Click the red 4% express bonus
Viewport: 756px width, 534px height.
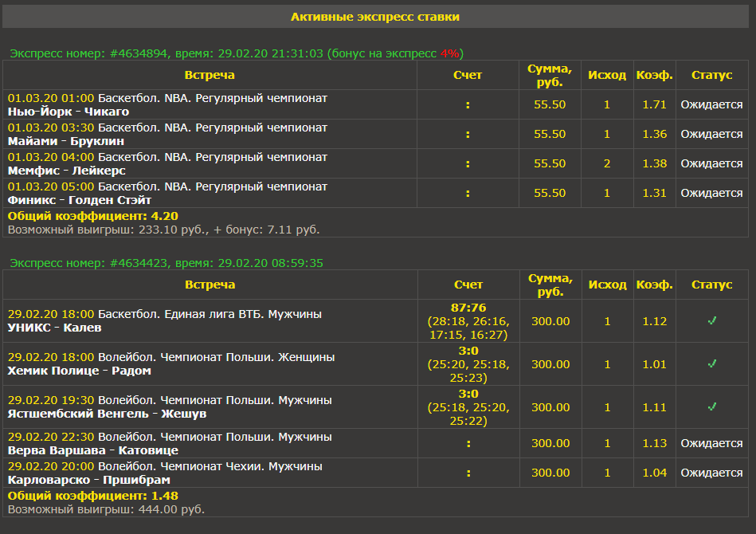[450, 53]
